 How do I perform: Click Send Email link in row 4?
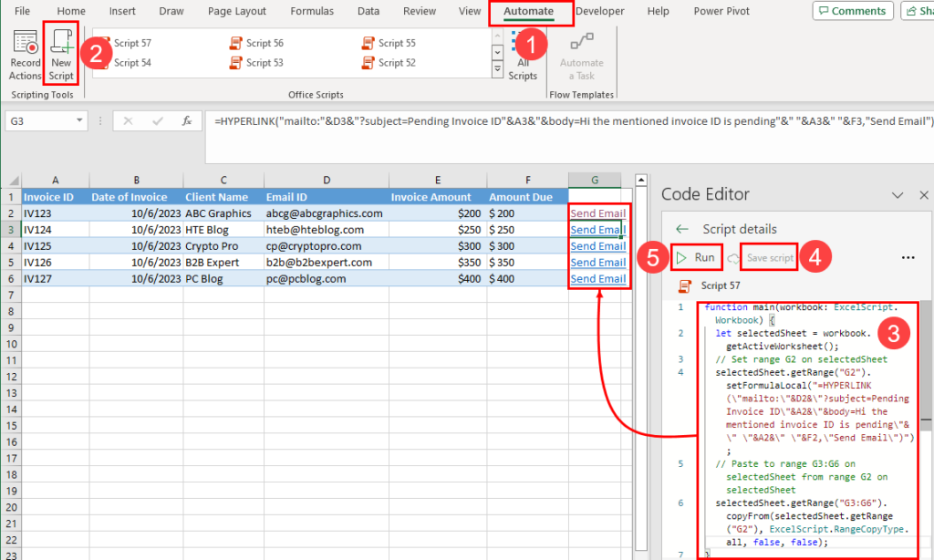597,246
